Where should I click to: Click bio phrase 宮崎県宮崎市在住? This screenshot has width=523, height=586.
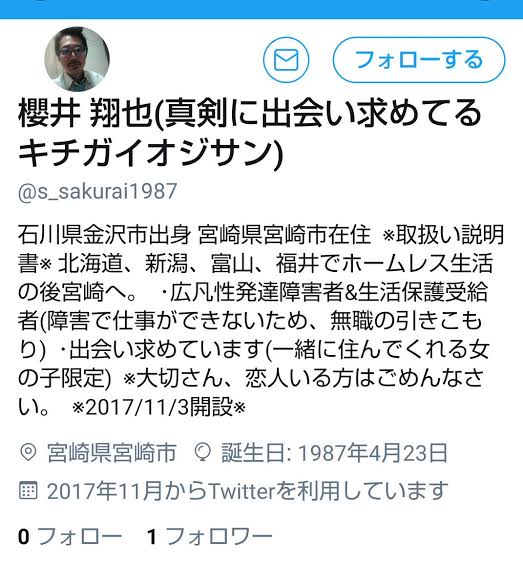coord(284,235)
